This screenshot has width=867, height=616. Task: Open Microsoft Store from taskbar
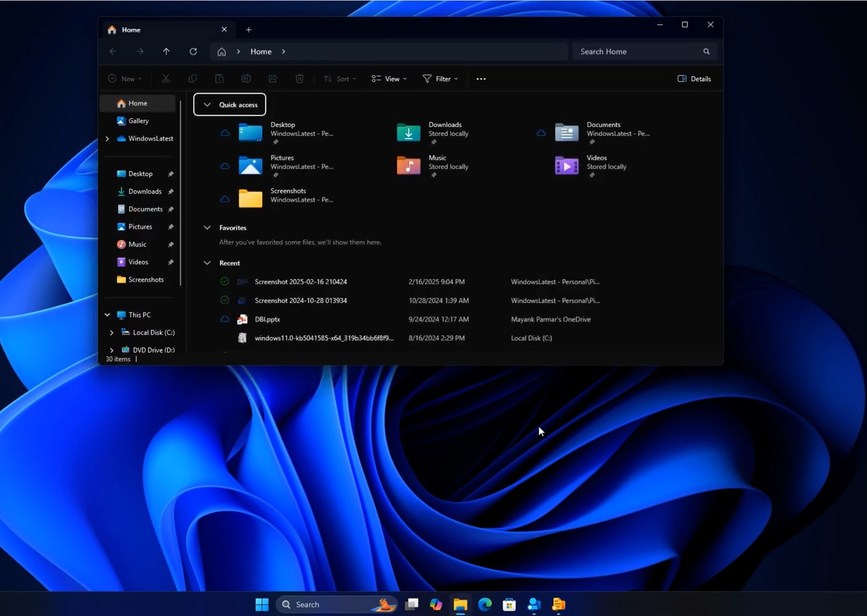(x=509, y=605)
